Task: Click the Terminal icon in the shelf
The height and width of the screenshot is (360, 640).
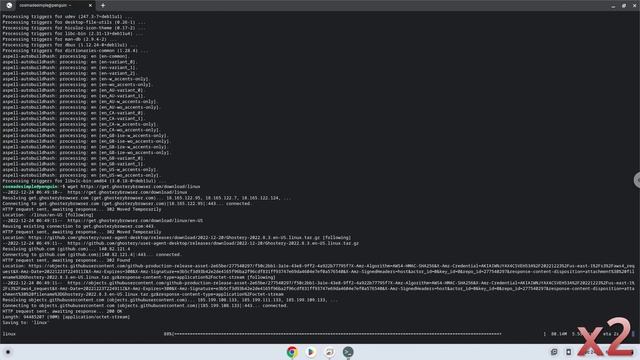Action: [348, 352]
